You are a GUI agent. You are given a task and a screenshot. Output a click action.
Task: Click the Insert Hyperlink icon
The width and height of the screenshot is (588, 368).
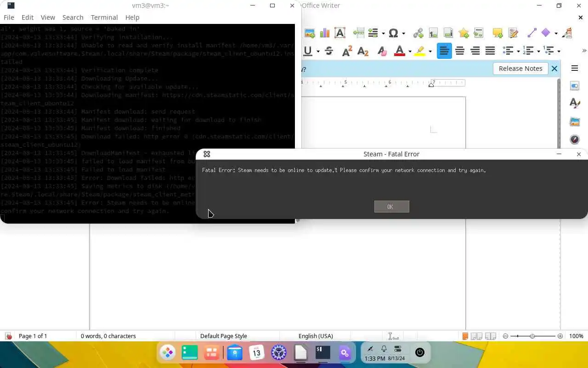click(418, 33)
